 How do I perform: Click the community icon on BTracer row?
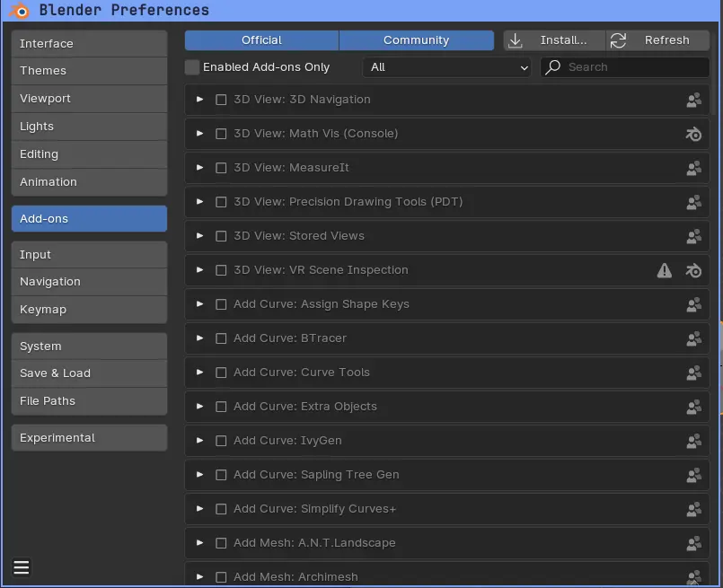coord(693,338)
